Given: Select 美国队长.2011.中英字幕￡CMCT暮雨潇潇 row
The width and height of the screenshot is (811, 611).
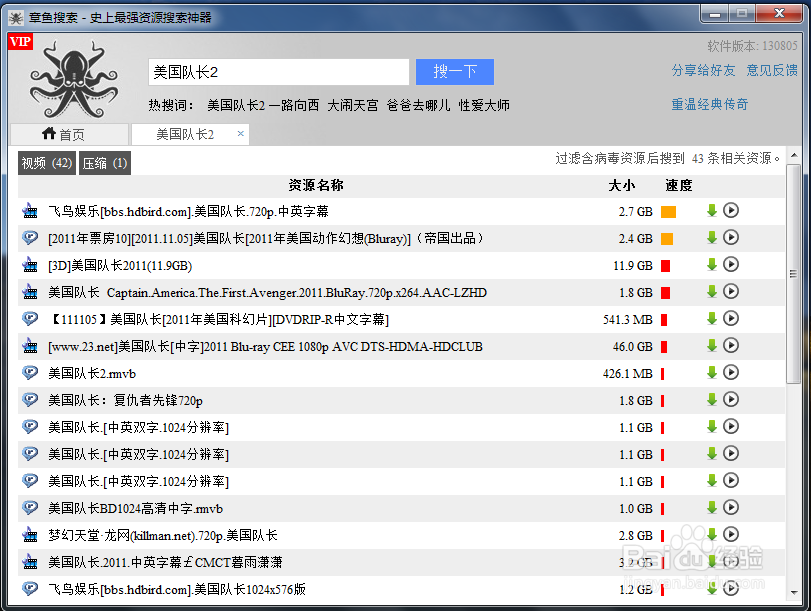Looking at the screenshot, I should [x=401, y=562].
